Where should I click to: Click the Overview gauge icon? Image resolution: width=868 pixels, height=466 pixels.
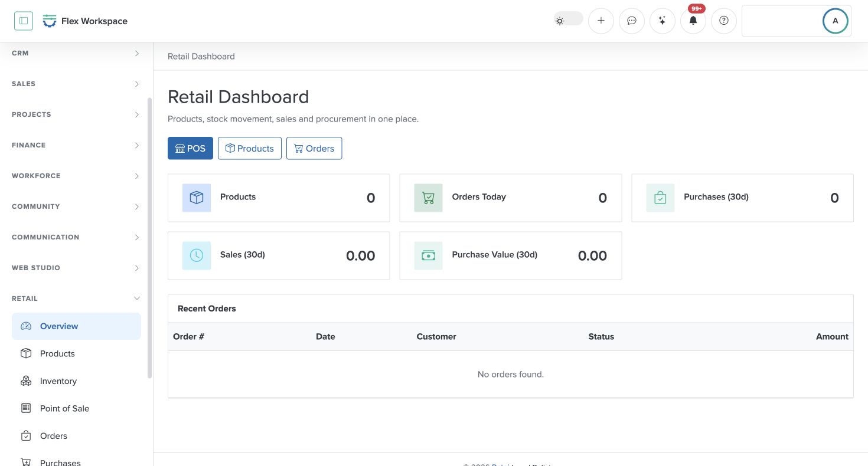(x=26, y=326)
